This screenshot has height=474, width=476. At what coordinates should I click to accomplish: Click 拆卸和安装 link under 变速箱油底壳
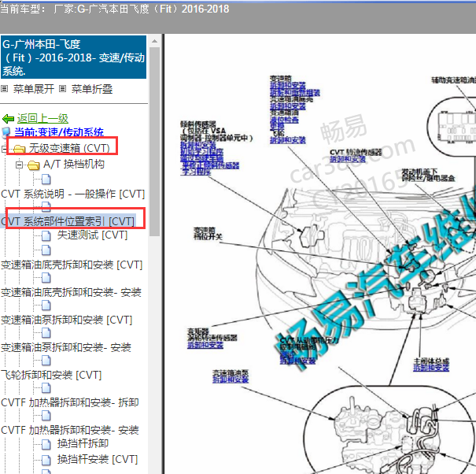[288, 106]
